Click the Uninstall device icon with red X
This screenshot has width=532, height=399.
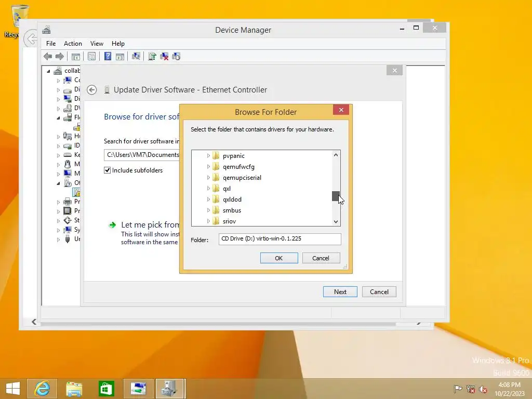pos(164,56)
